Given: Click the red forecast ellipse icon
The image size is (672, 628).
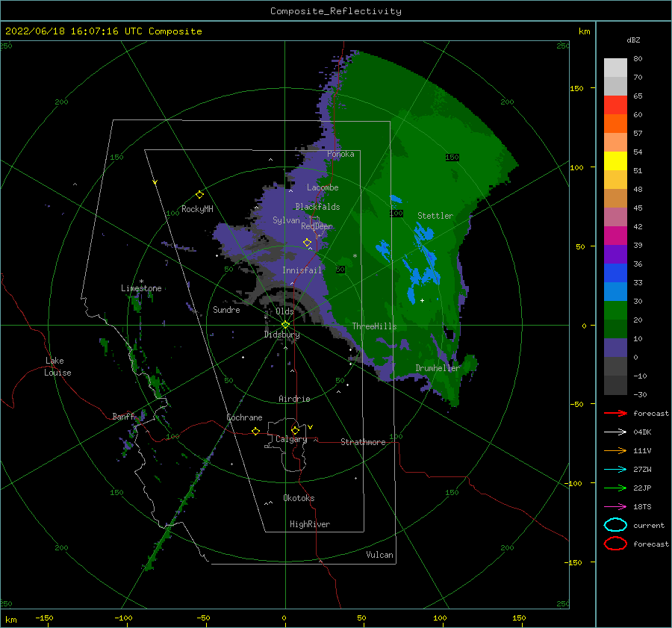Looking at the screenshot, I should [615, 544].
